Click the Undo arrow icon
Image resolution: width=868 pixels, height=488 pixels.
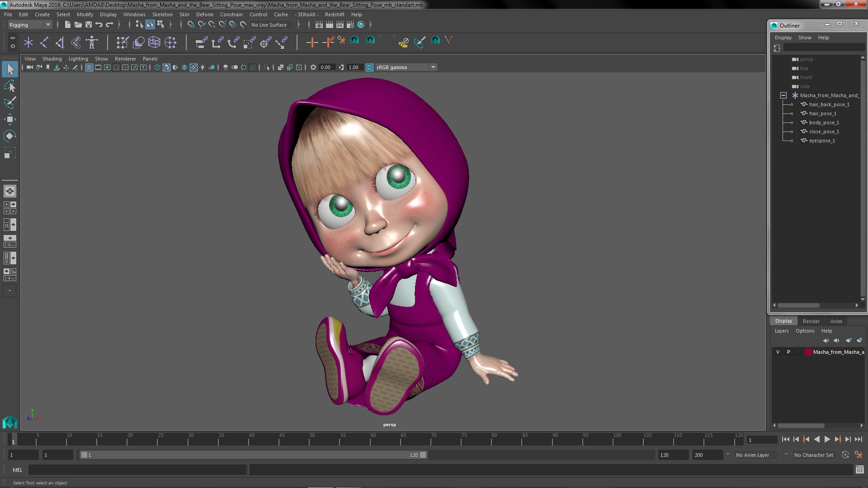(x=99, y=24)
